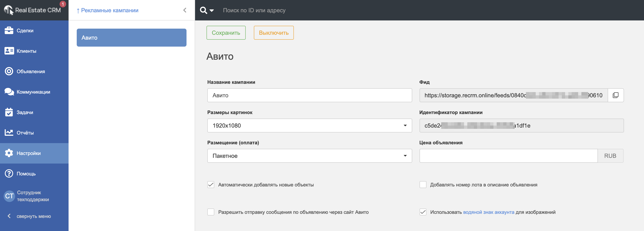Click the Фид label

click(x=424, y=82)
